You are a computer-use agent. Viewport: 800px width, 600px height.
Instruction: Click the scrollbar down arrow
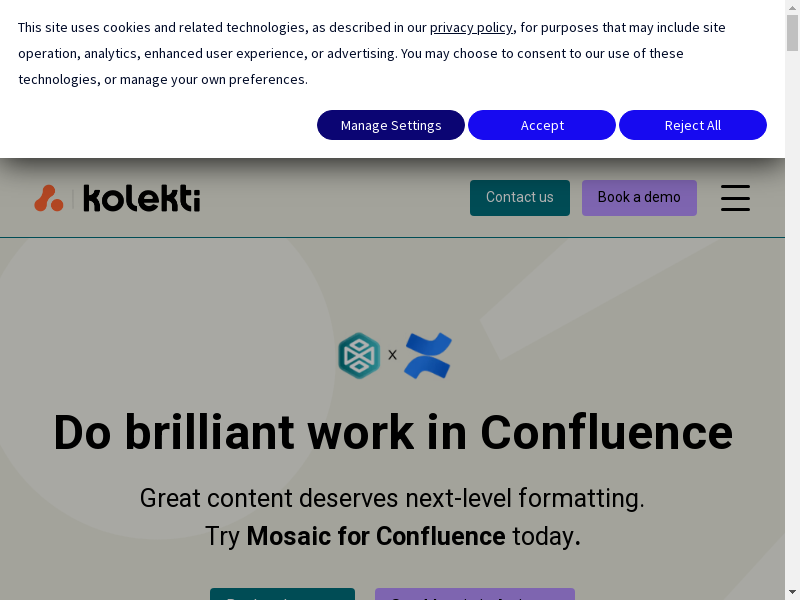click(793, 592)
